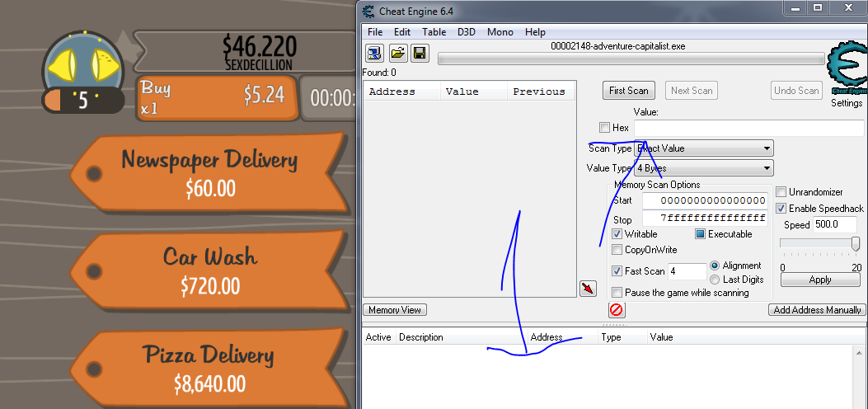Buy Car Wash in the game

click(x=209, y=270)
